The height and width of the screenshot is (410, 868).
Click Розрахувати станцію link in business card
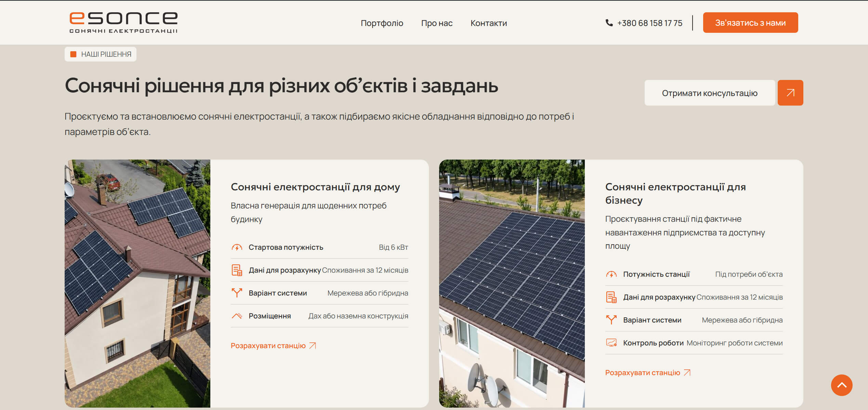(643, 372)
